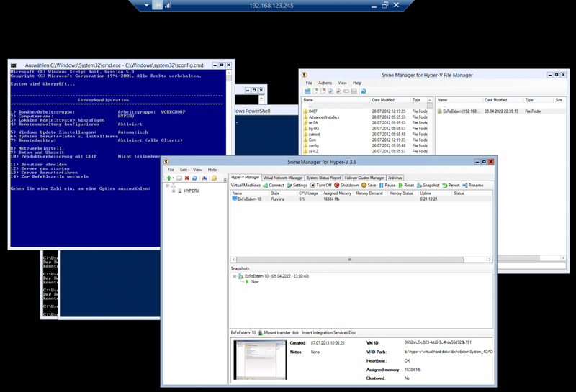Open VM Settings from the toolbar
Image resolution: width=576 pixels, height=392 pixels.
[x=297, y=186]
